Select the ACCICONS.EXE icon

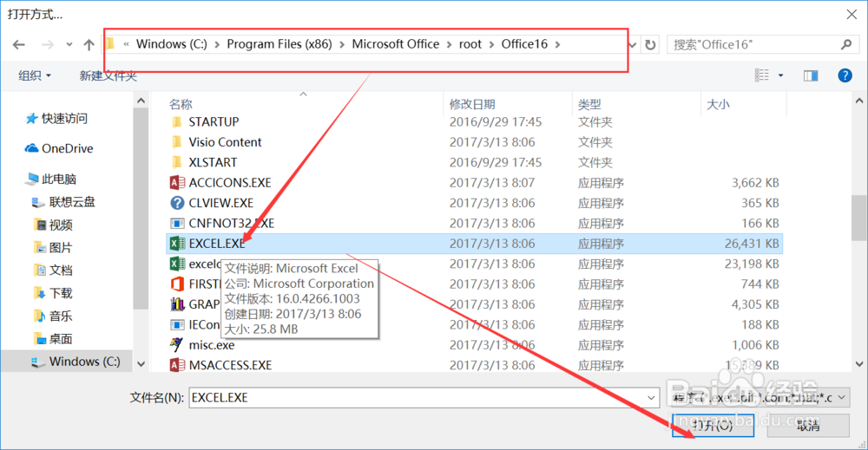point(177,182)
